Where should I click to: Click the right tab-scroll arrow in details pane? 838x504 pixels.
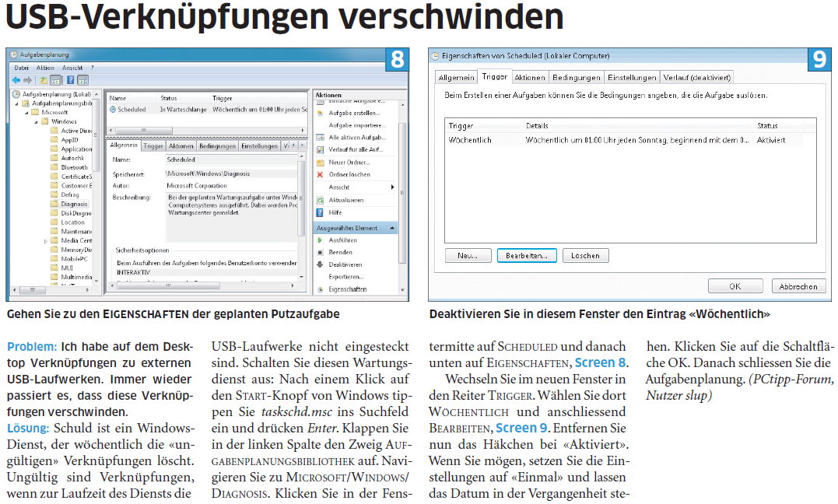(303, 145)
